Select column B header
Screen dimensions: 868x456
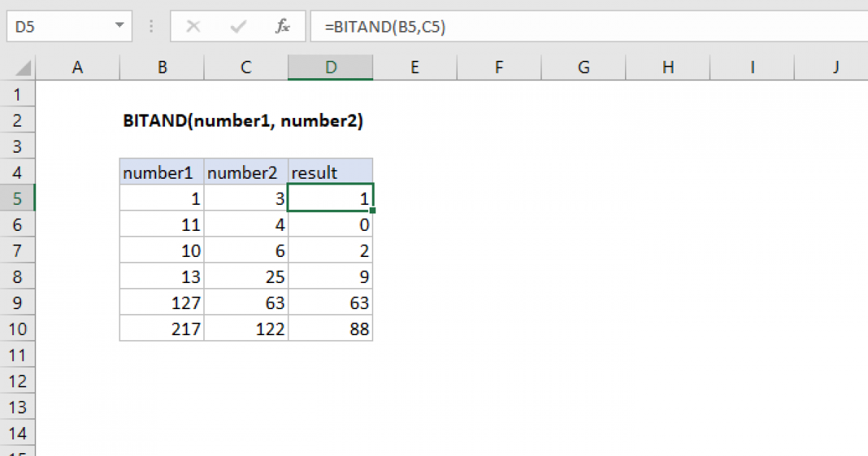click(162, 67)
